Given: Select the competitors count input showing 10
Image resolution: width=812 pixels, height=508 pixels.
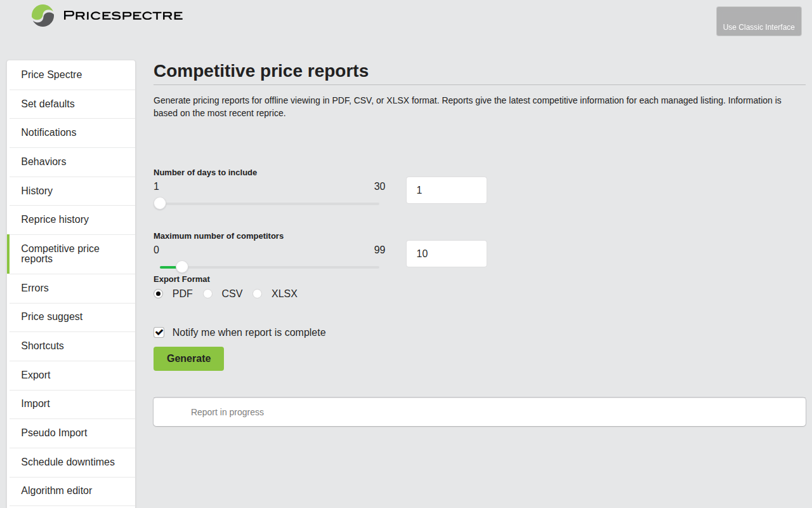Looking at the screenshot, I should pyautogui.click(x=446, y=253).
